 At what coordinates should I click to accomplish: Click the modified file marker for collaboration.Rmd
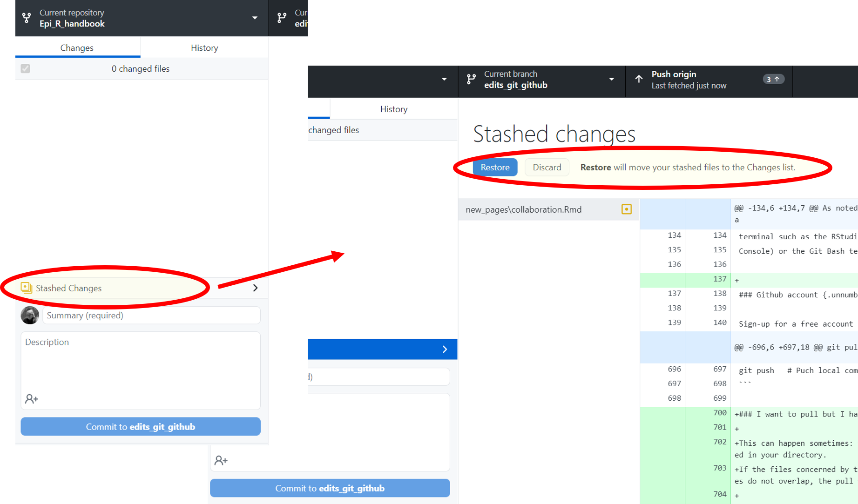627,209
